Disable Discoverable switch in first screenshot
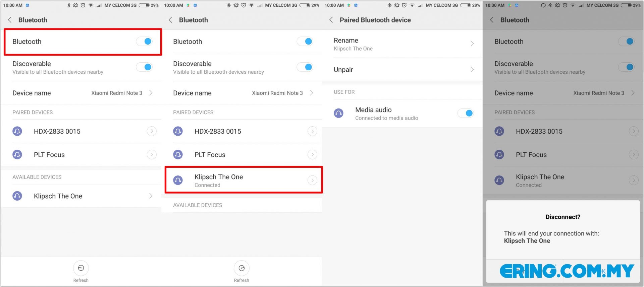 (144, 67)
